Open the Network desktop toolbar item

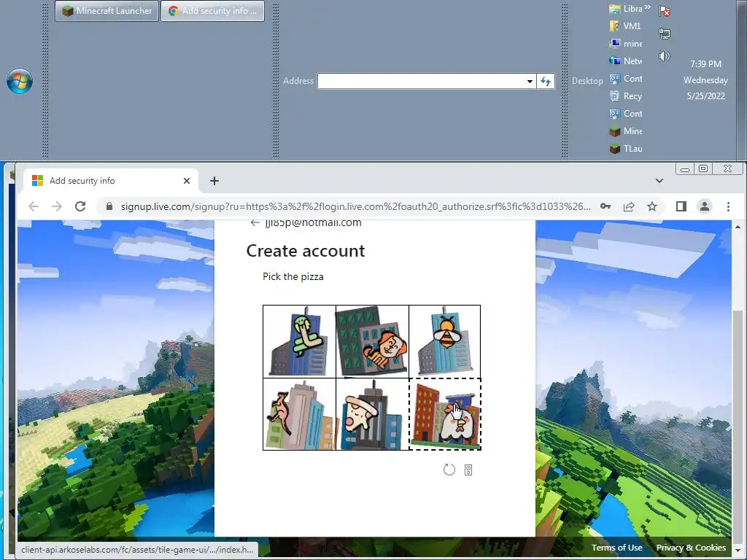click(625, 61)
